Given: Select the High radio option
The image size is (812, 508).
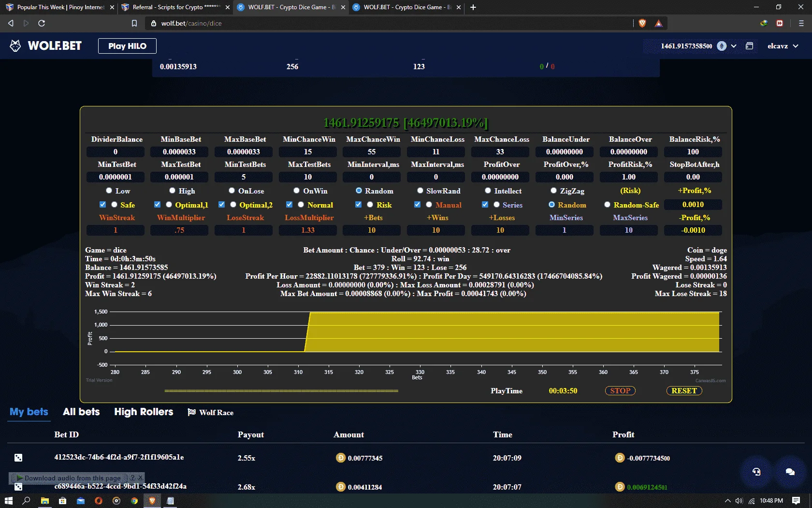Looking at the screenshot, I should (172, 191).
